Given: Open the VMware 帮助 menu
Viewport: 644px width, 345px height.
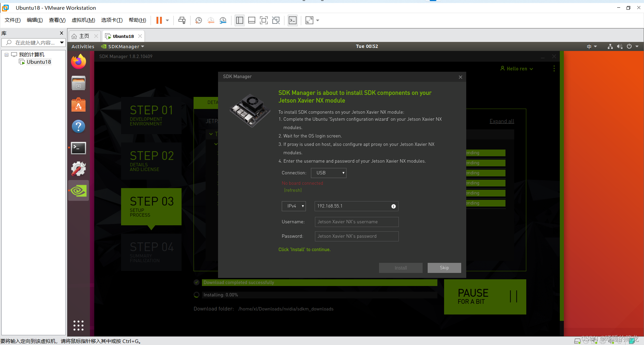Looking at the screenshot, I should click(x=137, y=20).
